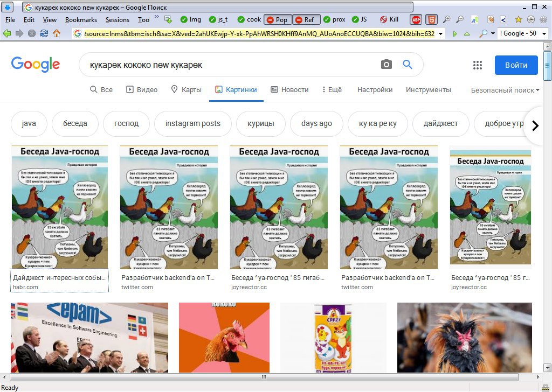Switch to the Видео search tab
This screenshot has height=392, width=552.
[x=142, y=89]
